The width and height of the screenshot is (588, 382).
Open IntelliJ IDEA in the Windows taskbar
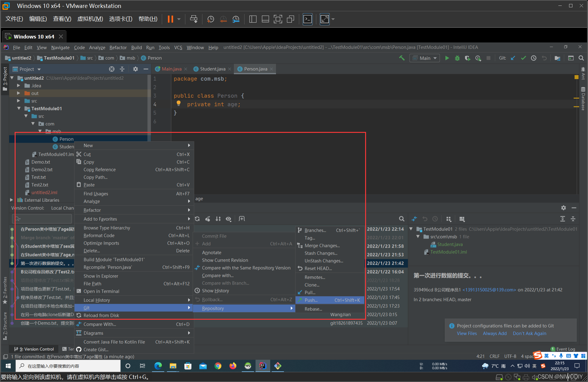coord(263,366)
